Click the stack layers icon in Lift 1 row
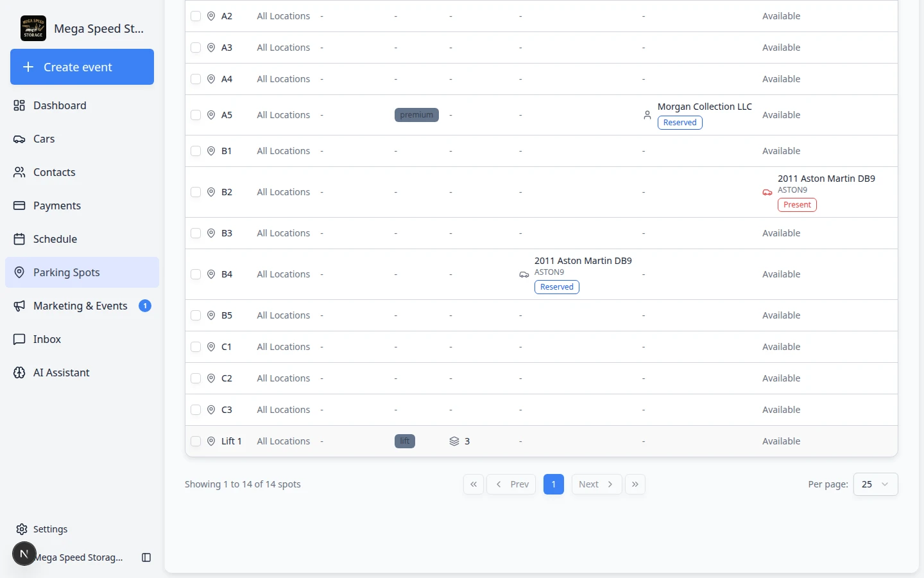Image resolution: width=924 pixels, height=578 pixels. click(454, 441)
